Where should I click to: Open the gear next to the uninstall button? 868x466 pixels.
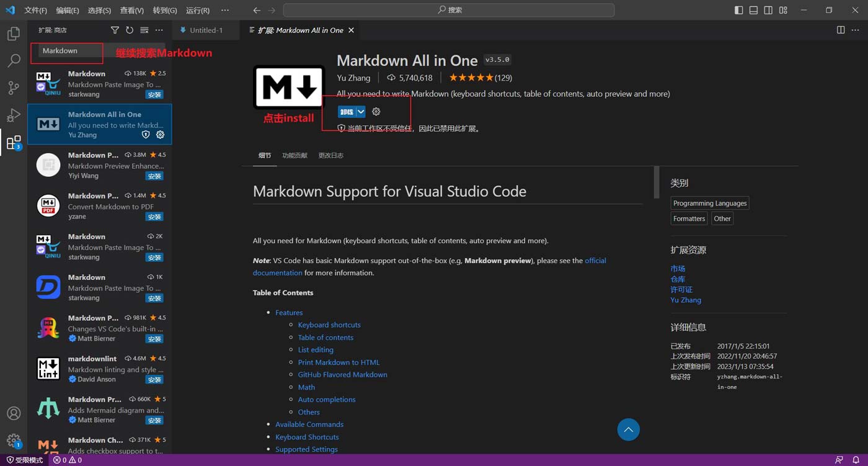(x=376, y=112)
